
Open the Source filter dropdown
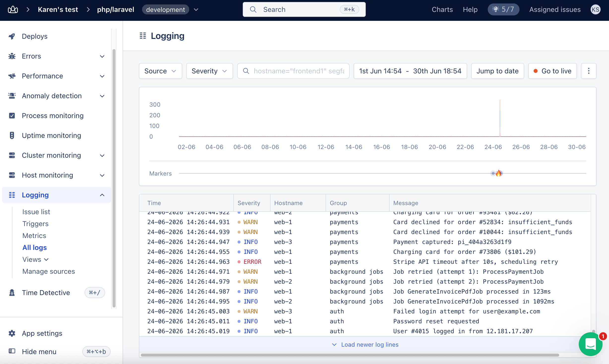click(x=160, y=71)
